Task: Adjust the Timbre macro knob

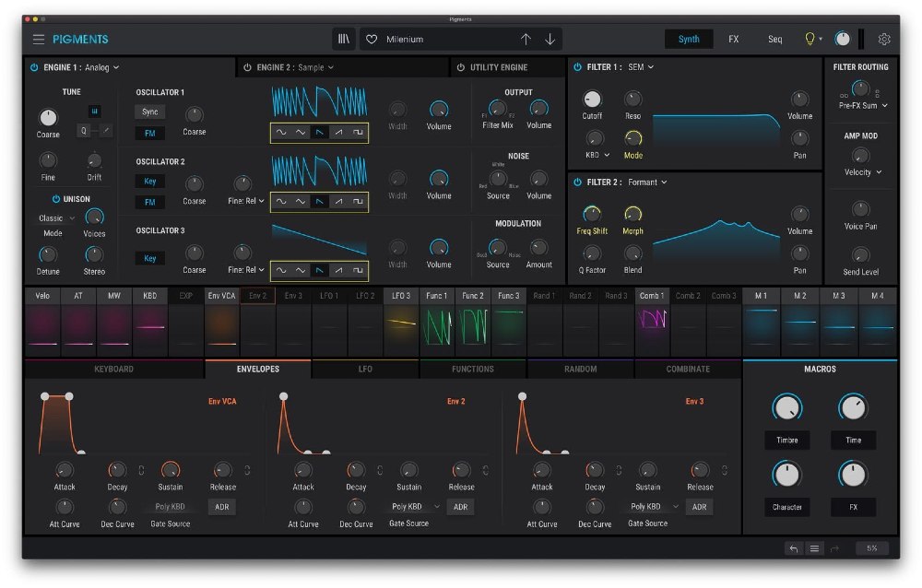Action: click(x=786, y=407)
